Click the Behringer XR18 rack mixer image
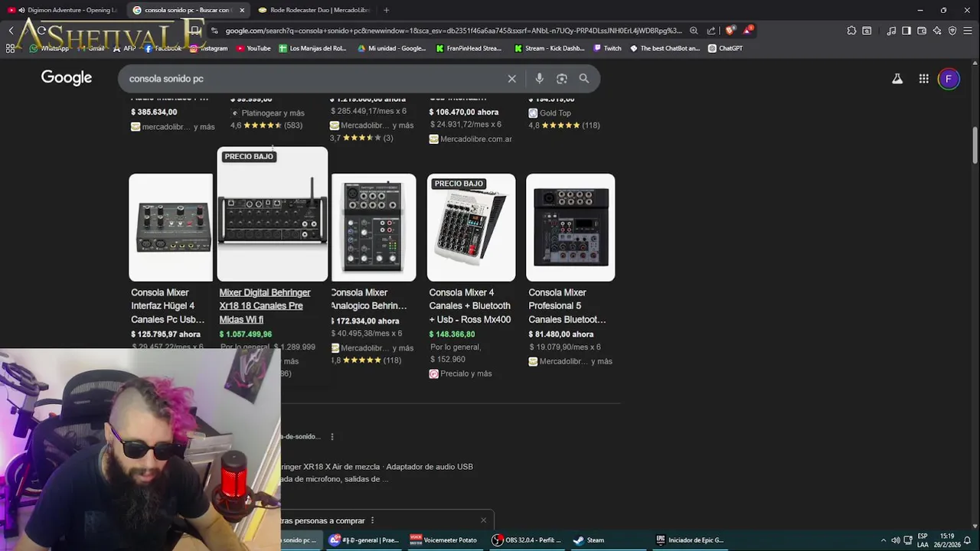 point(273,214)
